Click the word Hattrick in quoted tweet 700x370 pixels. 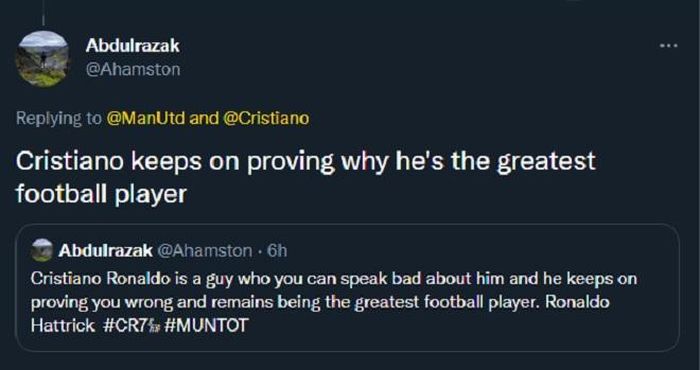click(62, 325)
